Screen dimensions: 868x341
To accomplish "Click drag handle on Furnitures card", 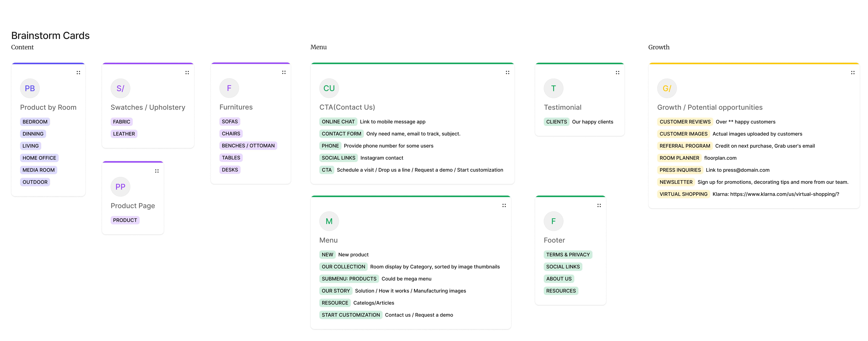I will [284, 72].
